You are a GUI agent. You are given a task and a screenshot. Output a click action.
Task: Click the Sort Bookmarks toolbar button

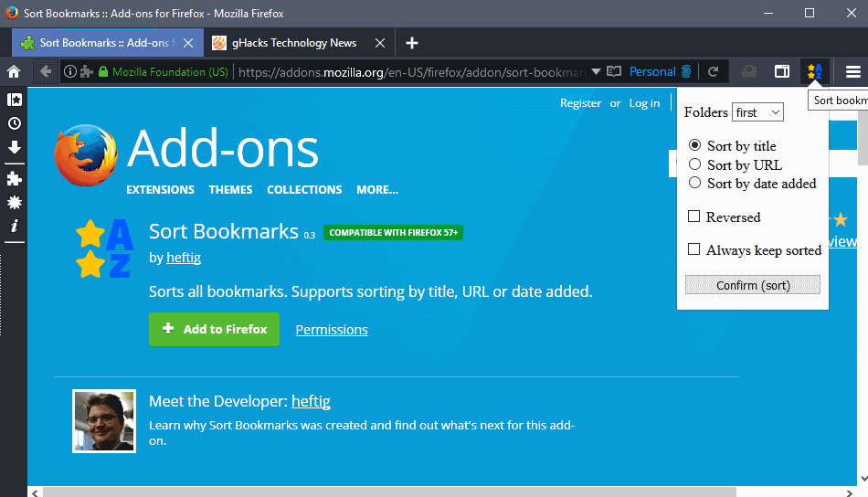pyautogui.click(x=814, y=71)
